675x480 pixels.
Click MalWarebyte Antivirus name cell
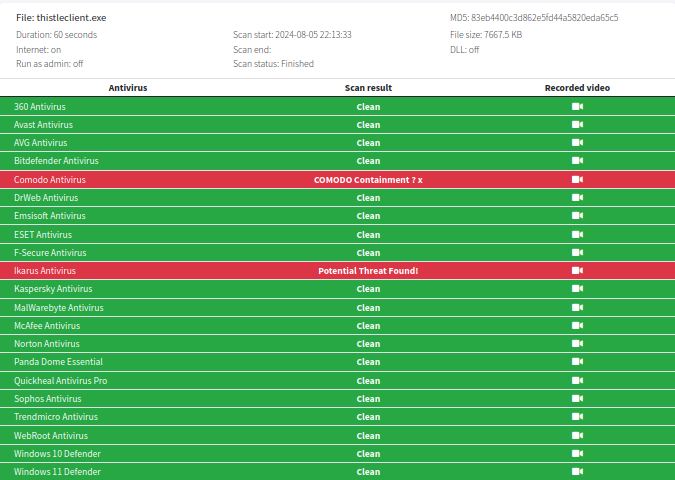point(59,308)
